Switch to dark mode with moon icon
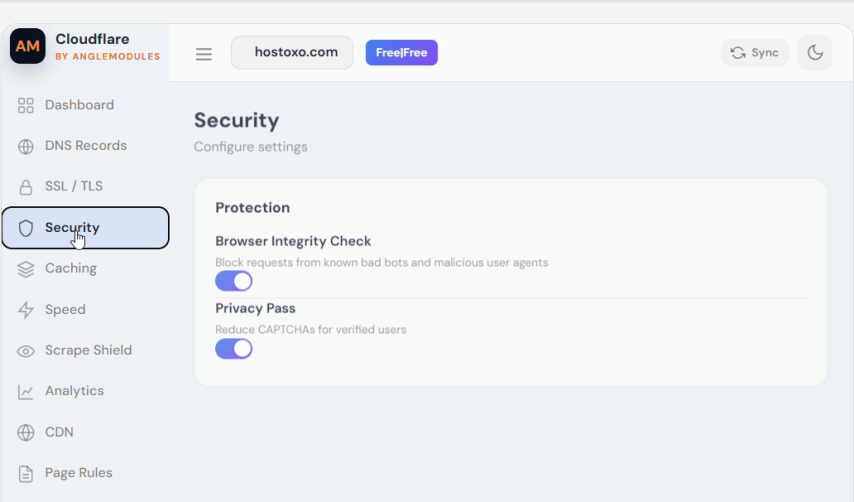Viewport: 854px width, 502px height. point(815,53)
